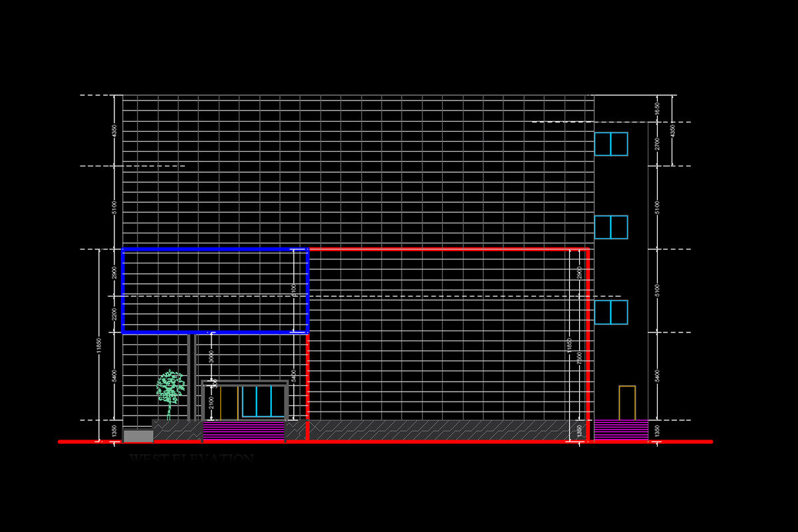Click the gray vertical column beside the tree

click(189, 376)
